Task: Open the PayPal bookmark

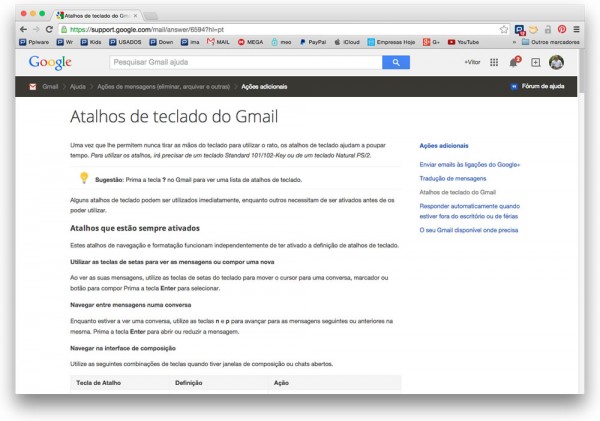Action: (x=313, y=42)
